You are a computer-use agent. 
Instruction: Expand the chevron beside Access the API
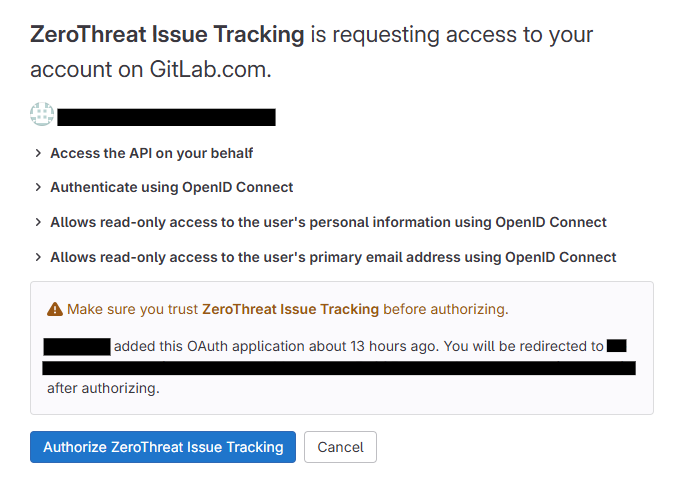(x=38, y=154)
